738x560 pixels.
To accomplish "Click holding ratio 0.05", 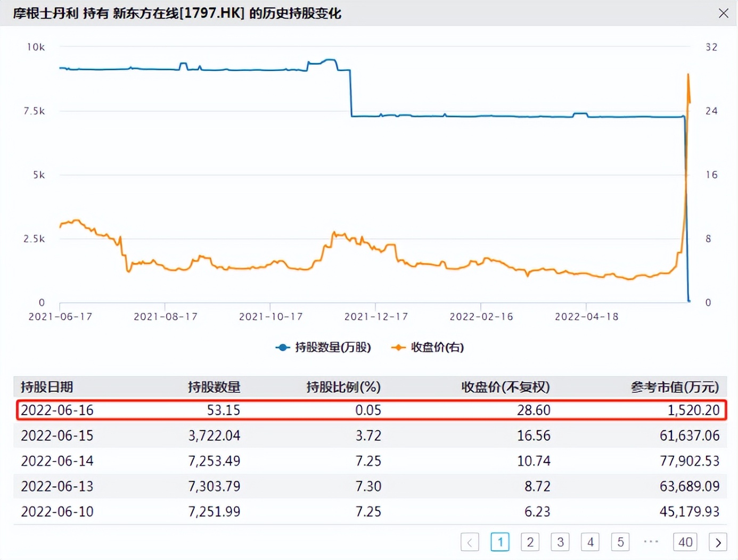I will [x=368, y=410].
